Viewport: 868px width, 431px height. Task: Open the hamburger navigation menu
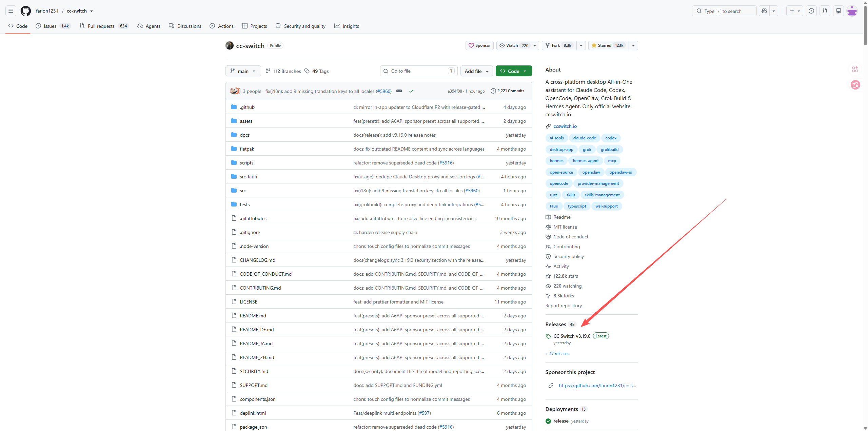tap(11, 11)
